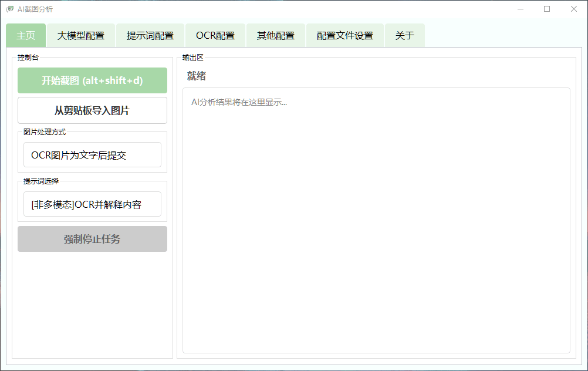Screen dimensions: 588x371
Task: Open the 配置文件设置 tab
Action: tap(345, 36)
